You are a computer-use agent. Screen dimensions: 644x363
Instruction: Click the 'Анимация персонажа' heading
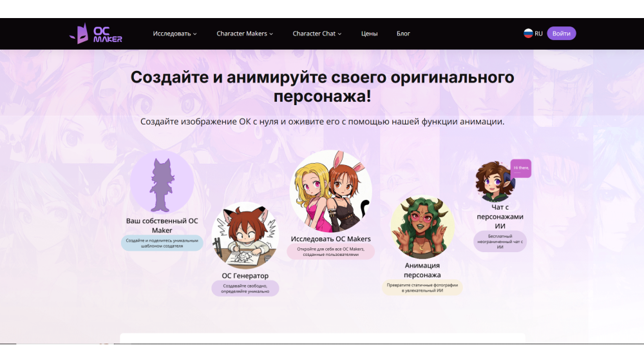422,270
